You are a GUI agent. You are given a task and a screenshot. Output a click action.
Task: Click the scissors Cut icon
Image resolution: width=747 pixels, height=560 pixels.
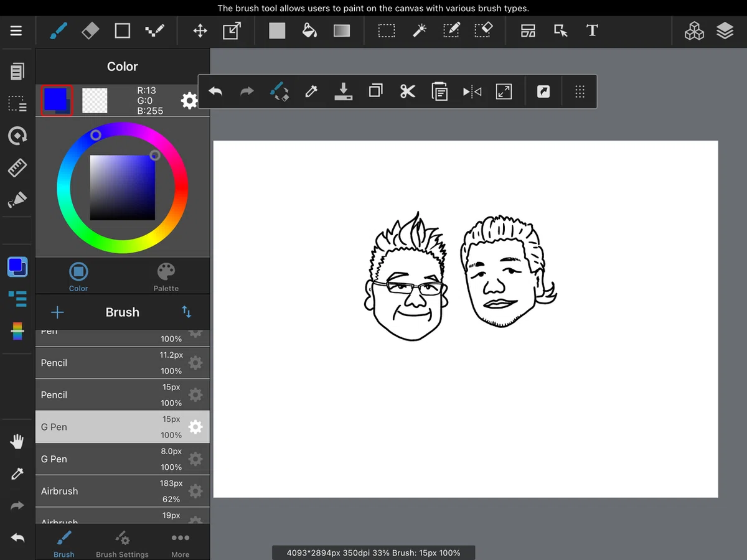408,92
